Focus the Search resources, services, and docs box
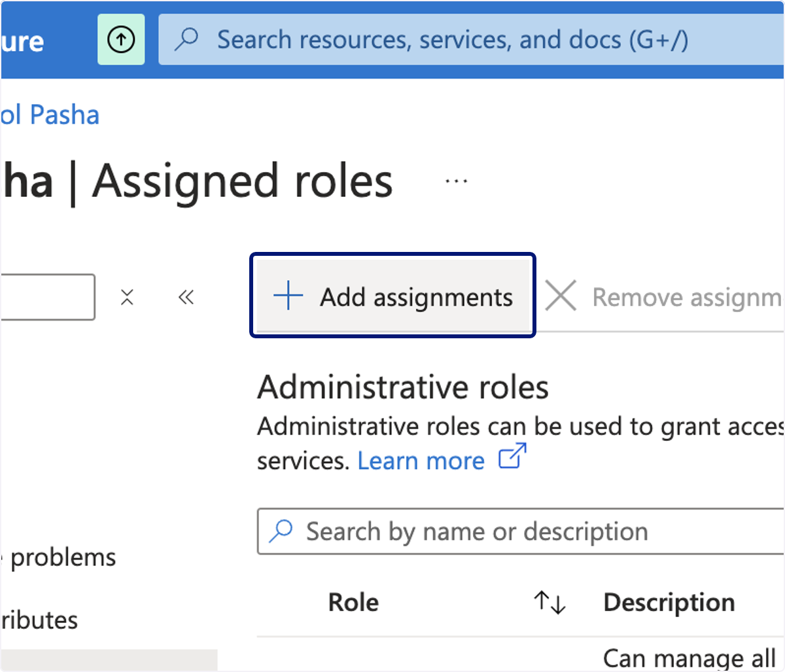The height and width of the screenshot is (672, 785). (x=472, y=40)
